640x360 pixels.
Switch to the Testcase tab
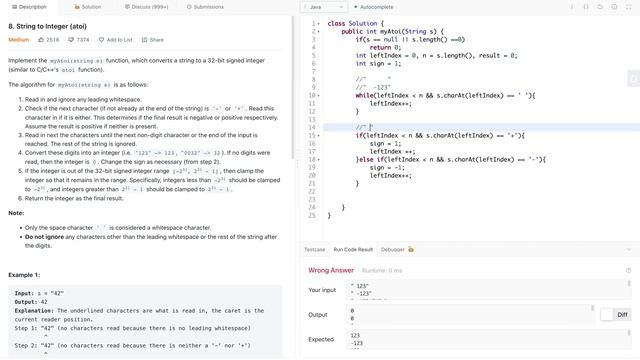click(x=315, y=249)
